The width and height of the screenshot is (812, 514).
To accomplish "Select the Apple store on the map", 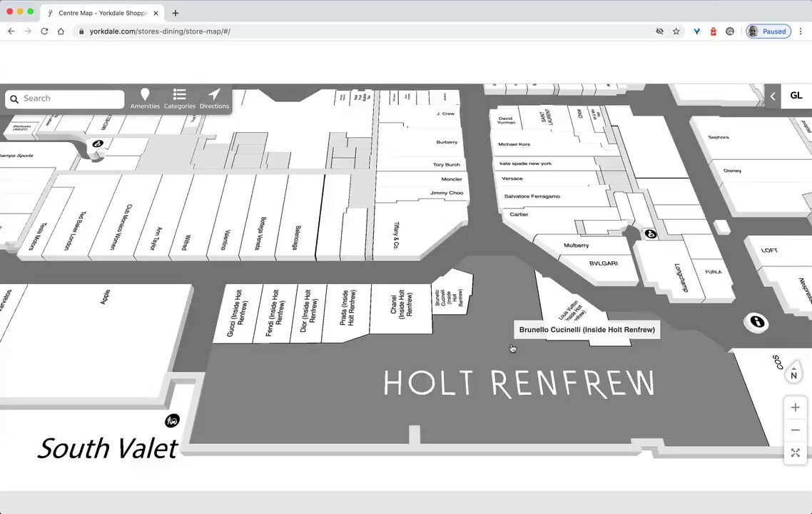I will [105, 297].
